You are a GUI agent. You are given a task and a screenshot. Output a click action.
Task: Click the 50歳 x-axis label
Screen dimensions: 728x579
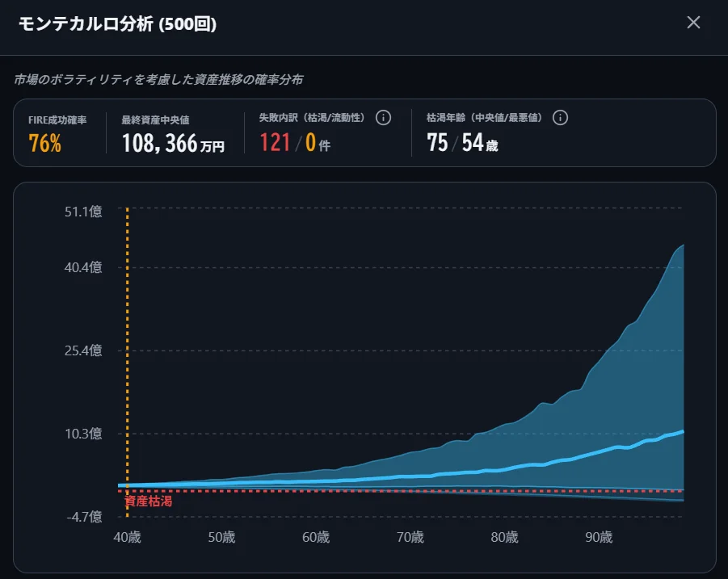(x=221, y=537)
